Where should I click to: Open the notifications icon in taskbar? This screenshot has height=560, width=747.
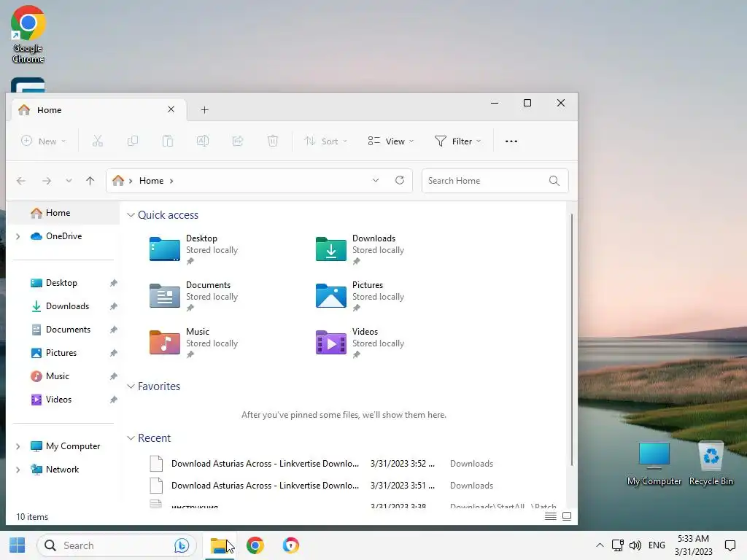point(729,545)
